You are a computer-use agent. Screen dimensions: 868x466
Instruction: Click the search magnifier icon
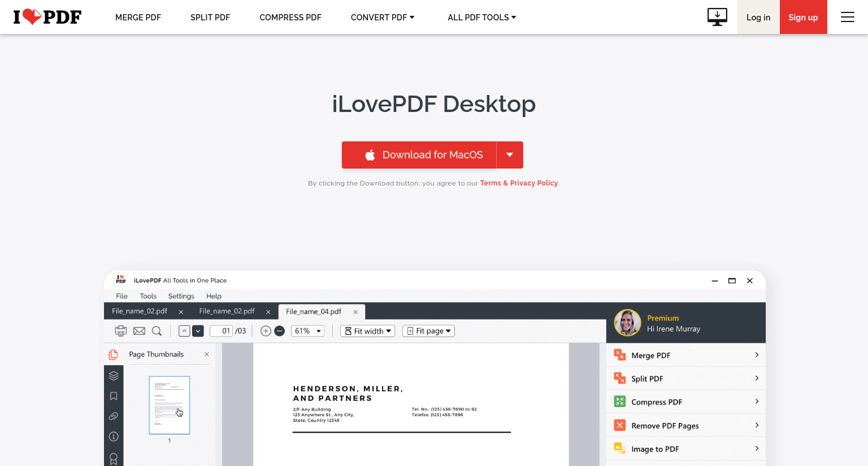tap(157, 331)
